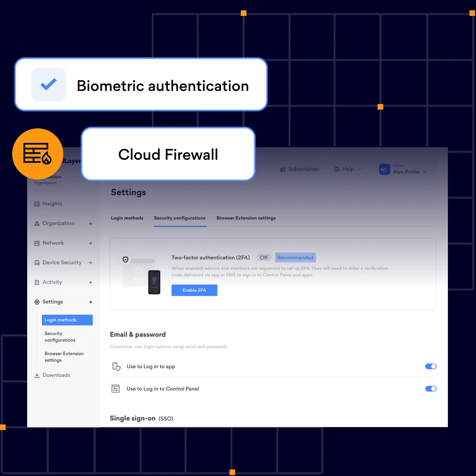
Task: Switch to the Login methods tab
Action: pos(127,218)
